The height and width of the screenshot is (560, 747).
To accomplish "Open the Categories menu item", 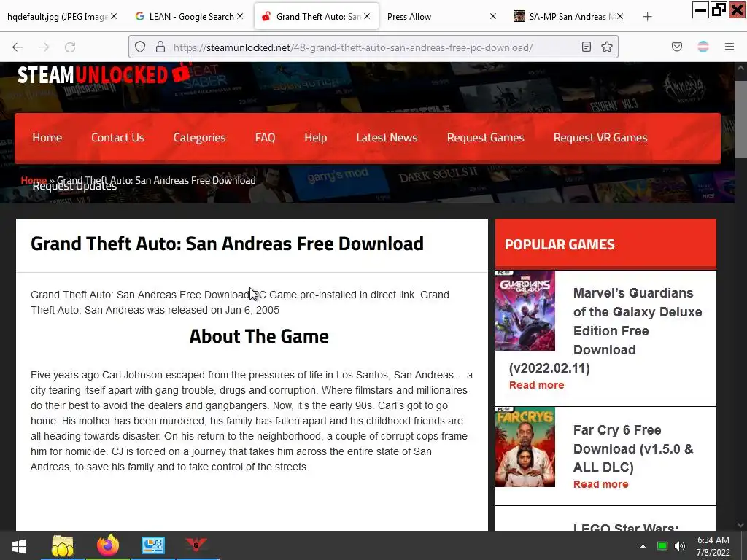I will click(200, 138).
